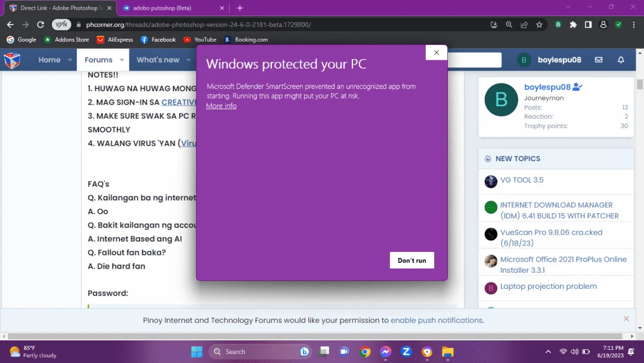Open the Facebook bookmark
The image size is (644, 363).
(x=158, y=40)
